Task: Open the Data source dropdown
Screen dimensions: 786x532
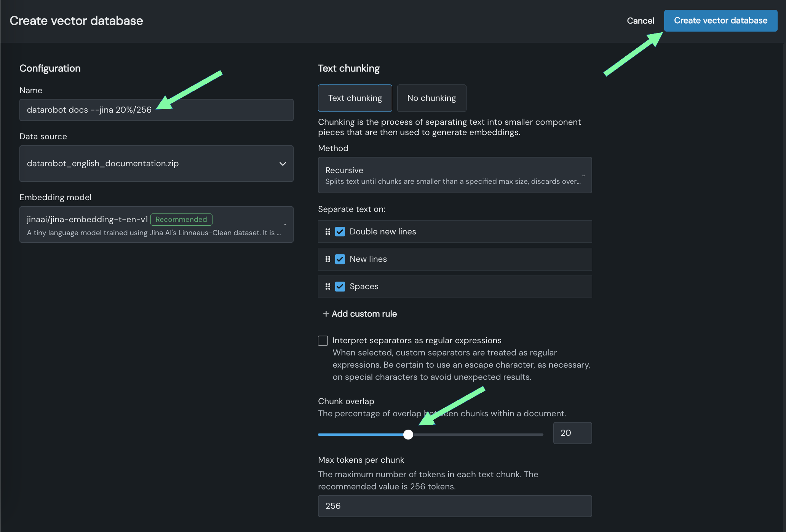Action: (156, 164)
